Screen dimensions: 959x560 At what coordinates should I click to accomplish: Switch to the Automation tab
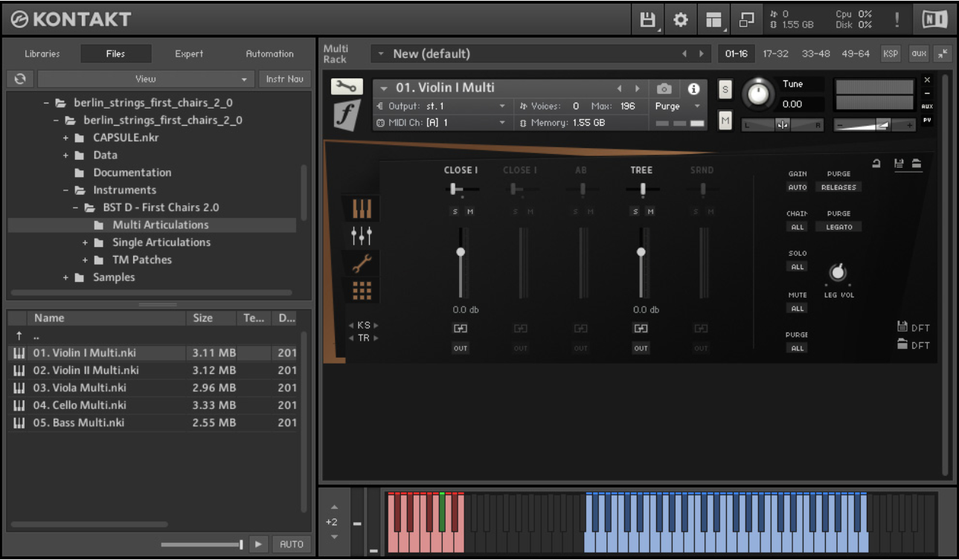(270, 54)
